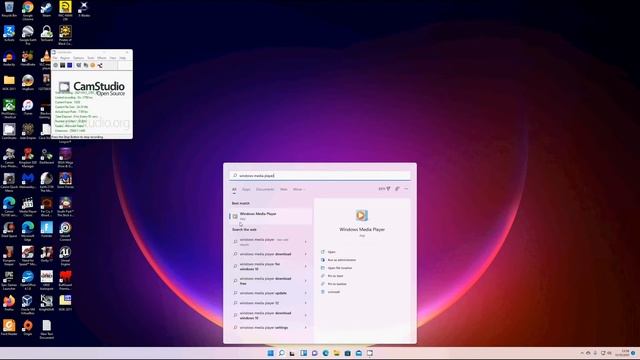Launch Unreal Engine desktop shortcut
The width and height of the screenshot is (640, 360).
[65, 255]
